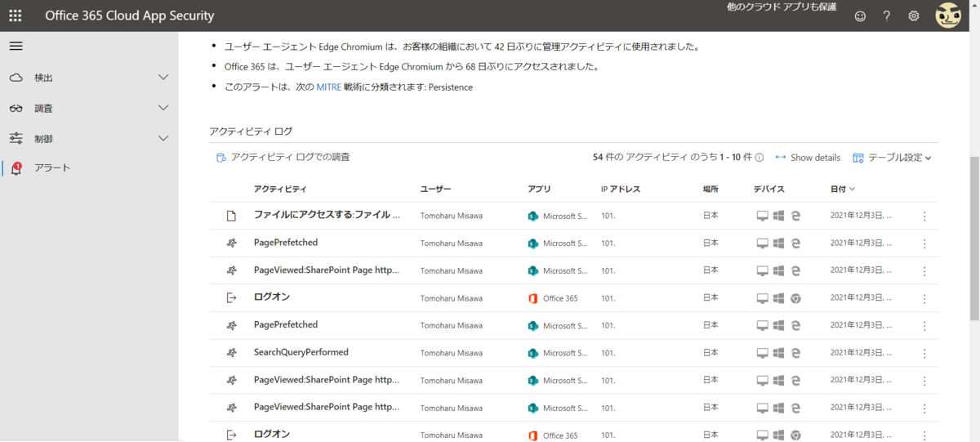
Task: Click the Show details arrows icon
Action: pos(780,158)
